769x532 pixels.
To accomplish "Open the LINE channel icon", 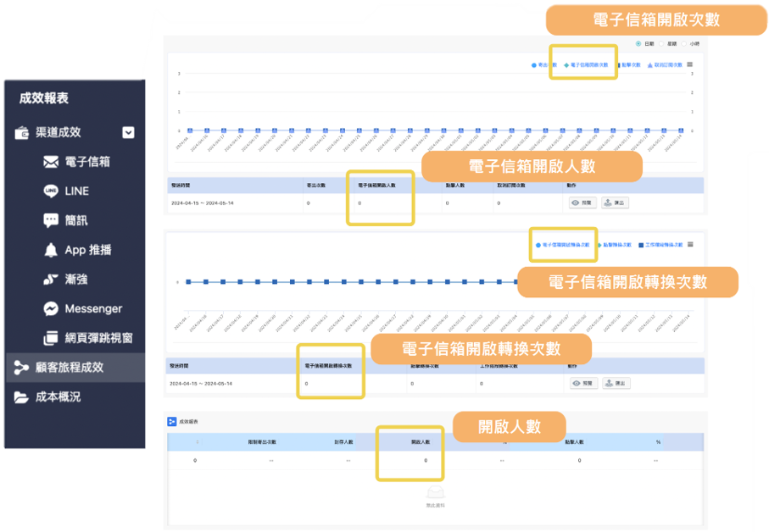I will click(53, 191).
